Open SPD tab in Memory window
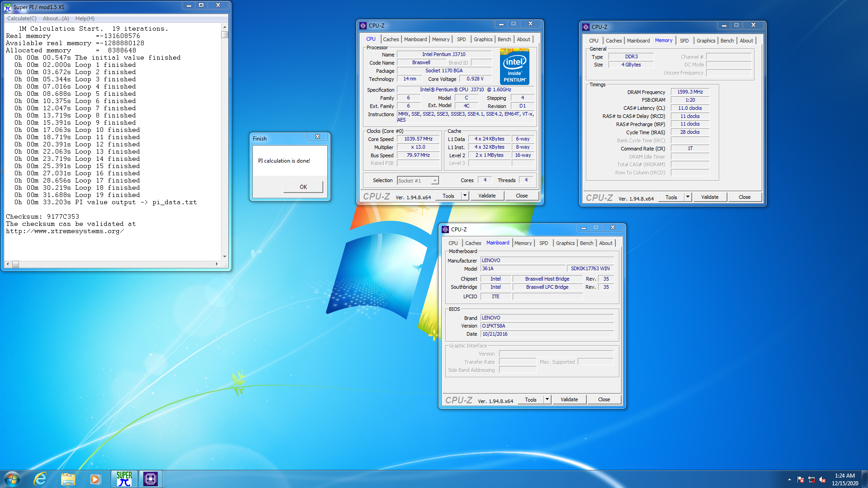 tap(684, 41)
